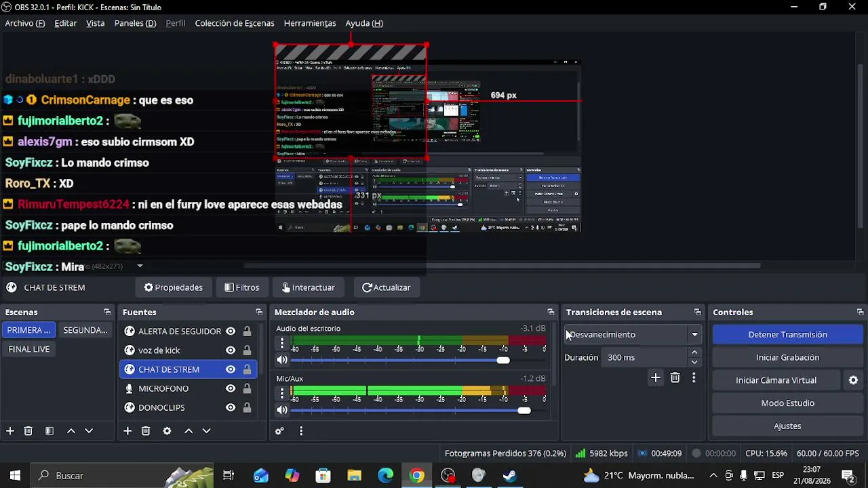Pop out the Controles dock panel
Viewport: 868px width, 488px height.
860,312
